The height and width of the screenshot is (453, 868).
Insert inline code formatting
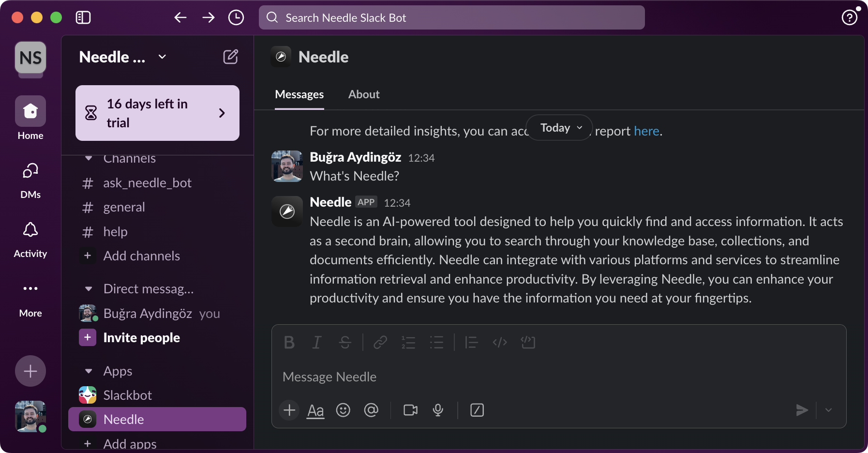coord(500,343)
